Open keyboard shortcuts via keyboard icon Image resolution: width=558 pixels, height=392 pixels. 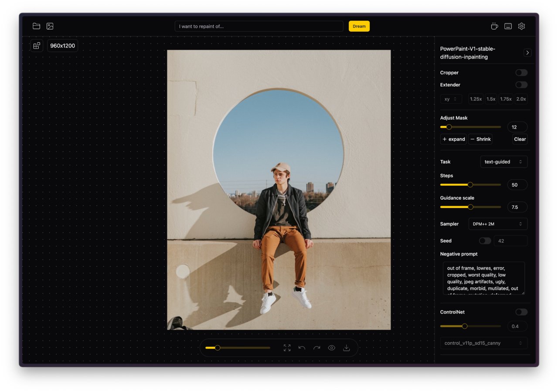point(508,26)
